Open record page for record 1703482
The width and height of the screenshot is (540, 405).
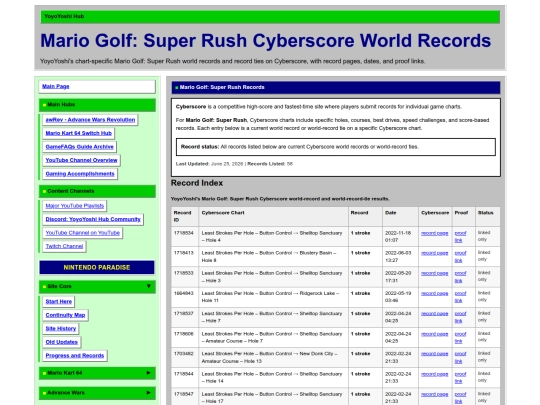(x=435, y=354)
